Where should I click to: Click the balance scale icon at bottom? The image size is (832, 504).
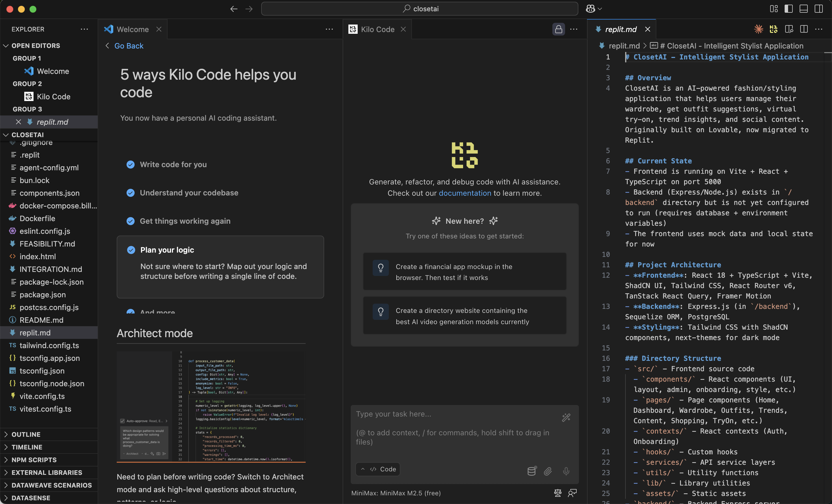[x=558, y=493]
